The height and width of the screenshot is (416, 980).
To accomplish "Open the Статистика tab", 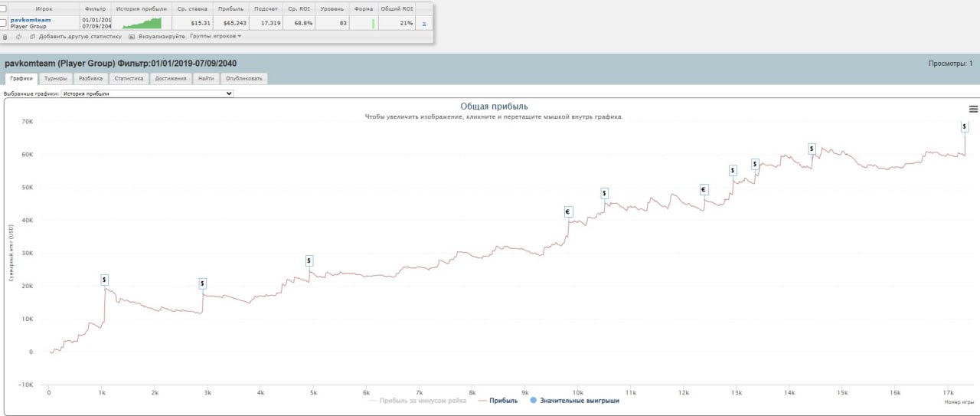I will tap(129, 78).
